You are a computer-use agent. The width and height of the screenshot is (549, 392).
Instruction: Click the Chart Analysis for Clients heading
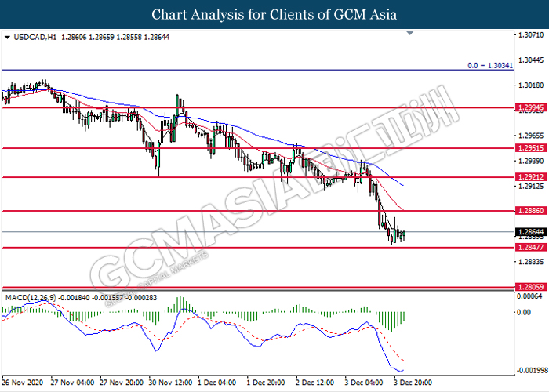tap(274, 14)
